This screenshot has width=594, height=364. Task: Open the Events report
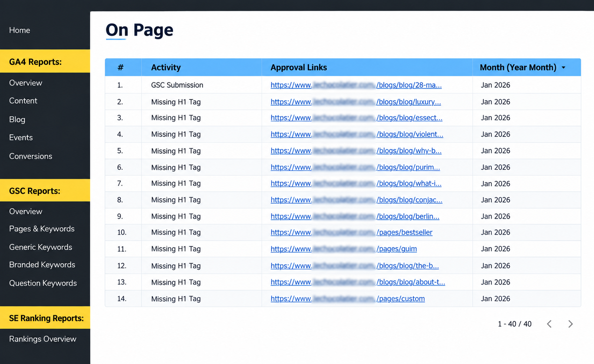(x=21, y=138)
